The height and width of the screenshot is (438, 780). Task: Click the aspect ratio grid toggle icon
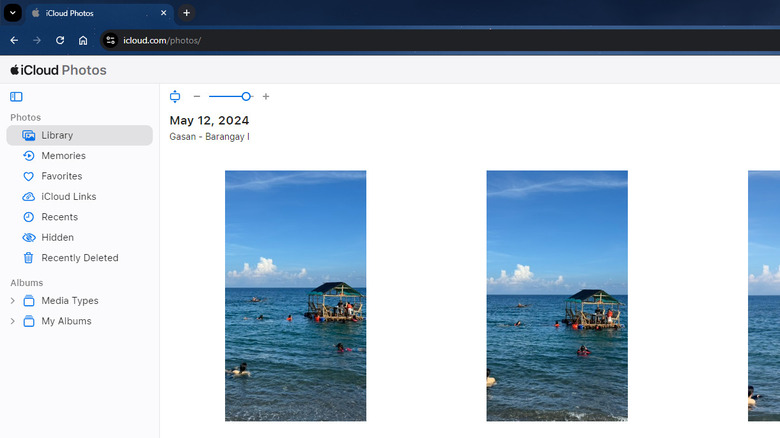pos(175,97)
